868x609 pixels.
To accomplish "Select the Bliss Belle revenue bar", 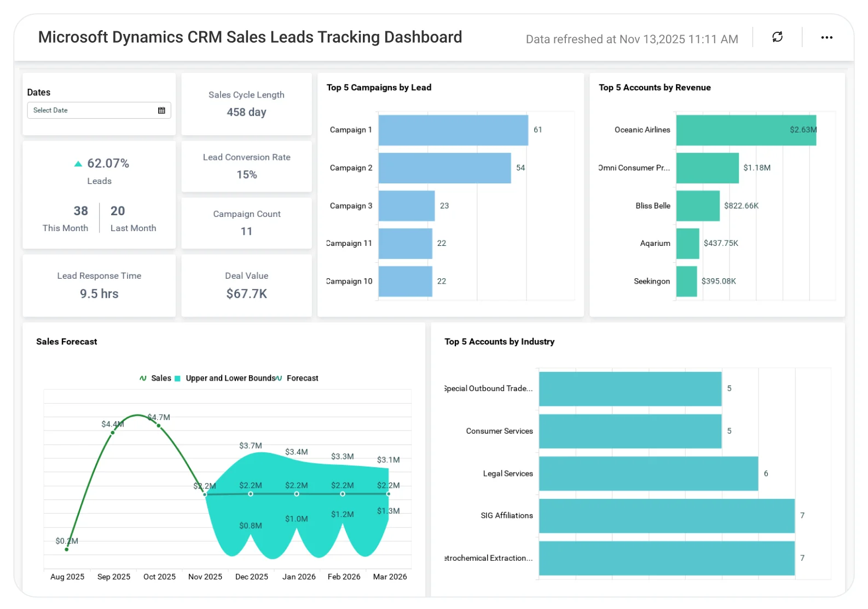I will (x=698, y=206).
